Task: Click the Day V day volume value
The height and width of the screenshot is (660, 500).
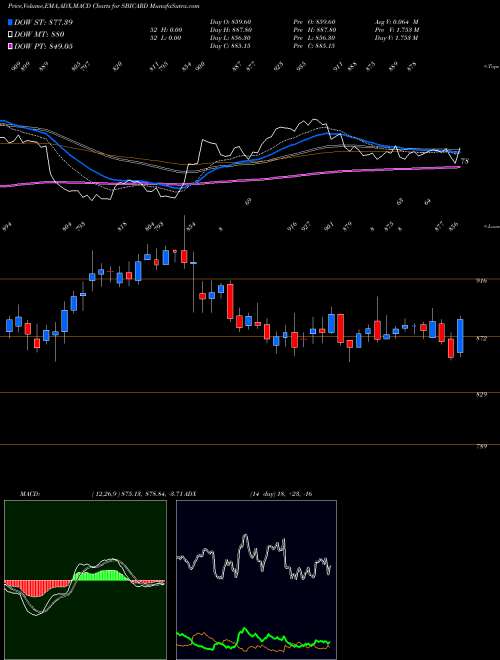Action: tap(396, 38)
